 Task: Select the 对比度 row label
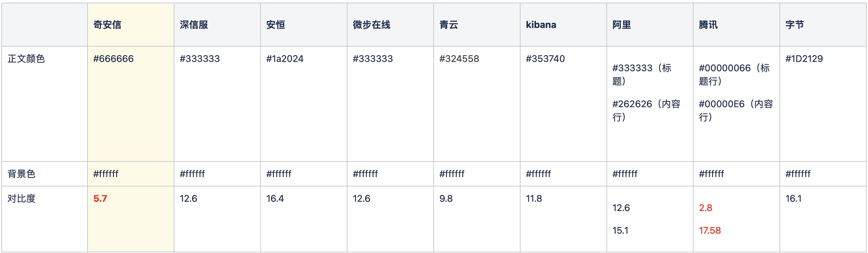pyautogui.click(x=22, y=198)
